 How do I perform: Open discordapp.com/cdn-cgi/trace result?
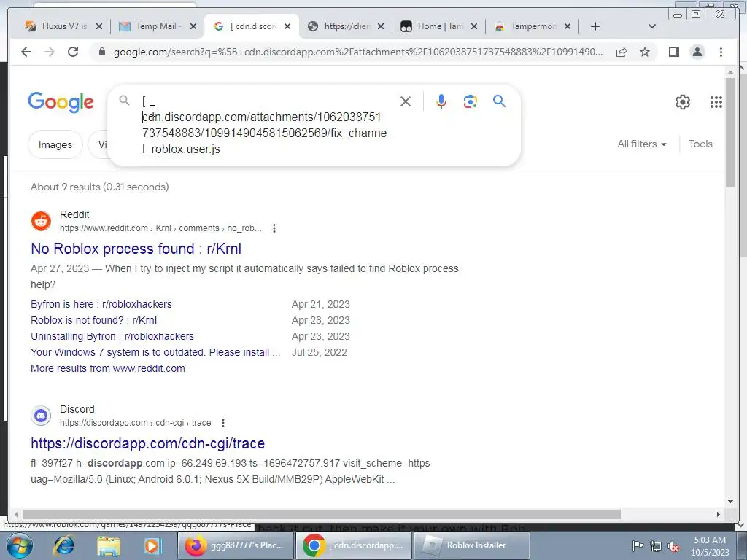(147, 443)
